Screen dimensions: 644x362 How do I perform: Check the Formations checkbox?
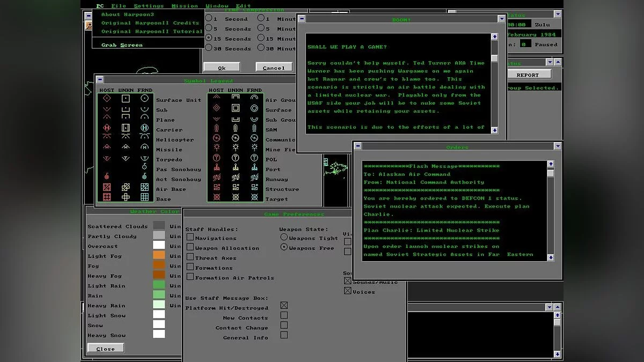[190, 267]
